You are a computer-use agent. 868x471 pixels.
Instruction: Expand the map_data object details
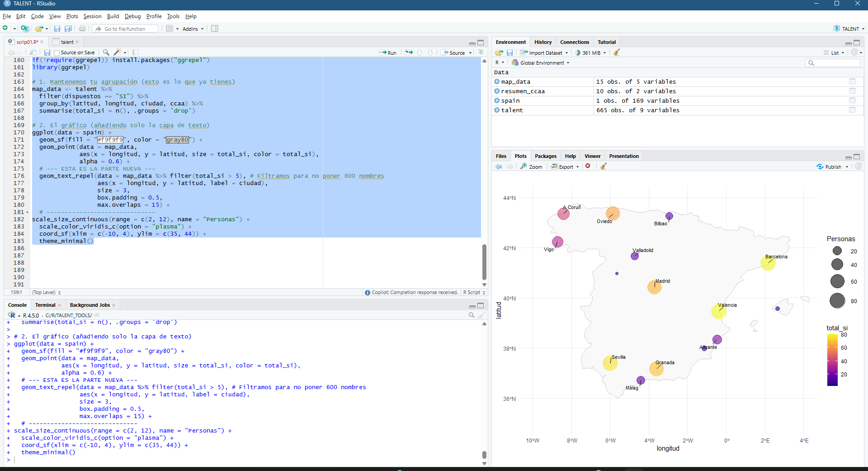[x=497, y=82]
